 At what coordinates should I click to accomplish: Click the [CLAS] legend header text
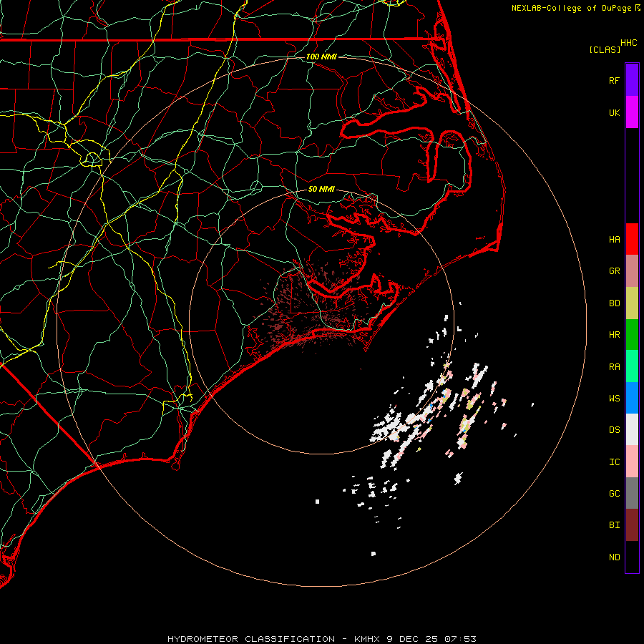coord(605,49)
